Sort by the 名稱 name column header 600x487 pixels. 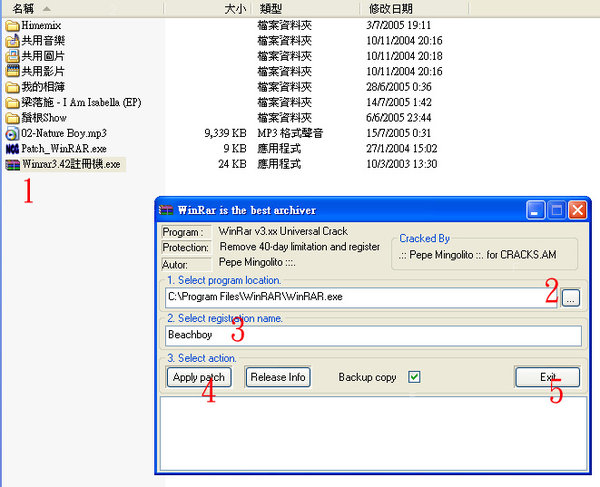(x=83, y=8)
